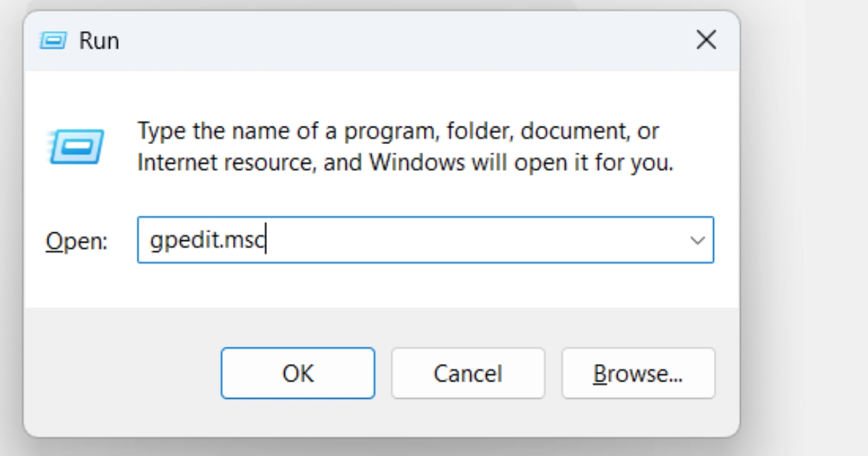The image size is (868, 456).
Task: Confirm the command with OK
Action: click(x=298, y=373)
